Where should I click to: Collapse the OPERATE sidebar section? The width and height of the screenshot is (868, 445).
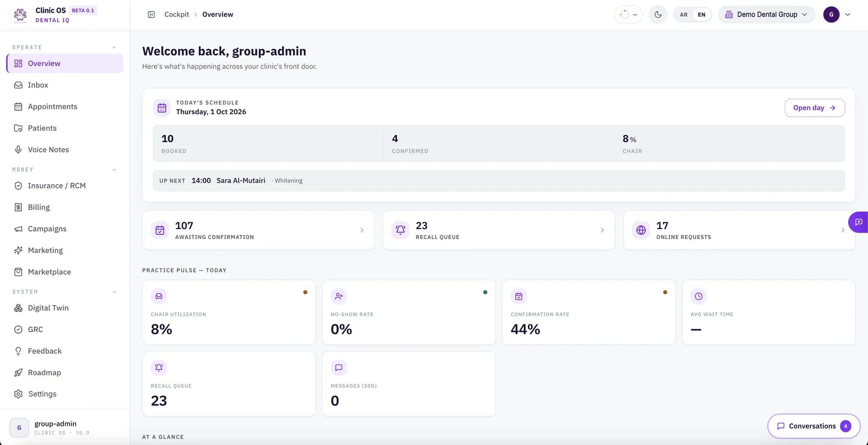(114, 48)
